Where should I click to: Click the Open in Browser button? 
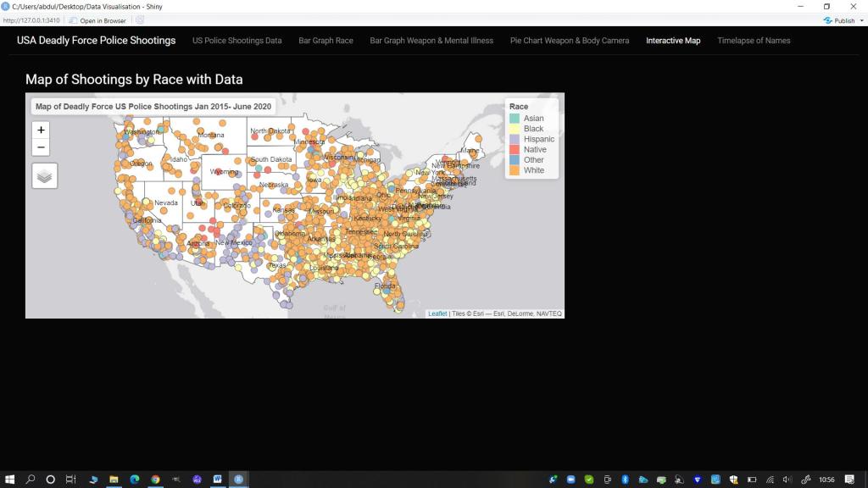97,20
